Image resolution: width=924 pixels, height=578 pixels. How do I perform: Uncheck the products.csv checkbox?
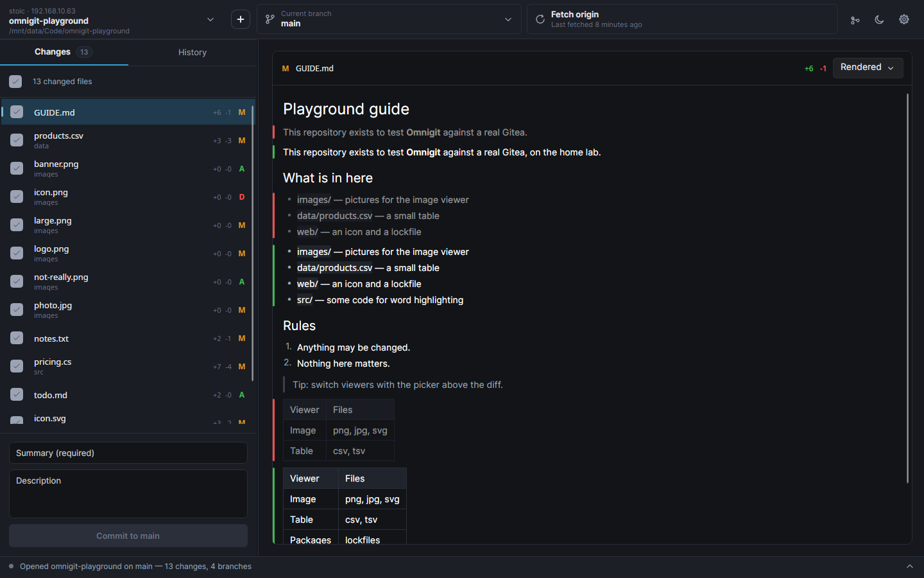pyautogui.click(x=17, y=140)
